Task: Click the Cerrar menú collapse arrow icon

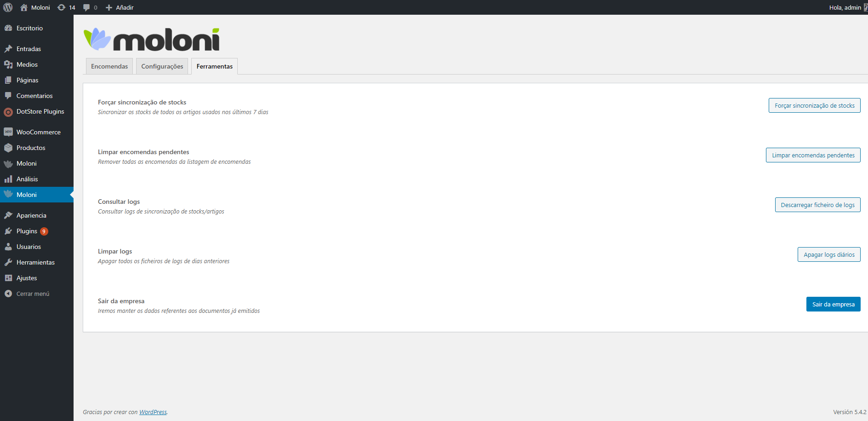Action: [8, 294]
